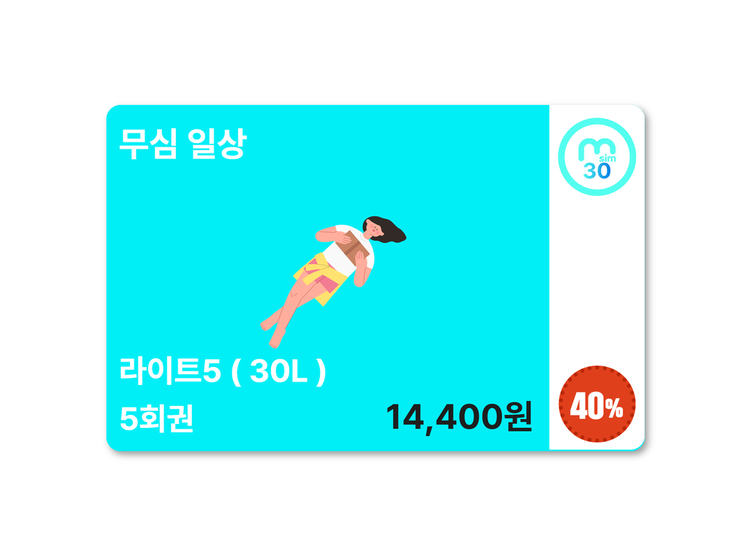Click the woman's dark flowing hair
The width and height of the screenshot is (750, 556).
[387, 229]
